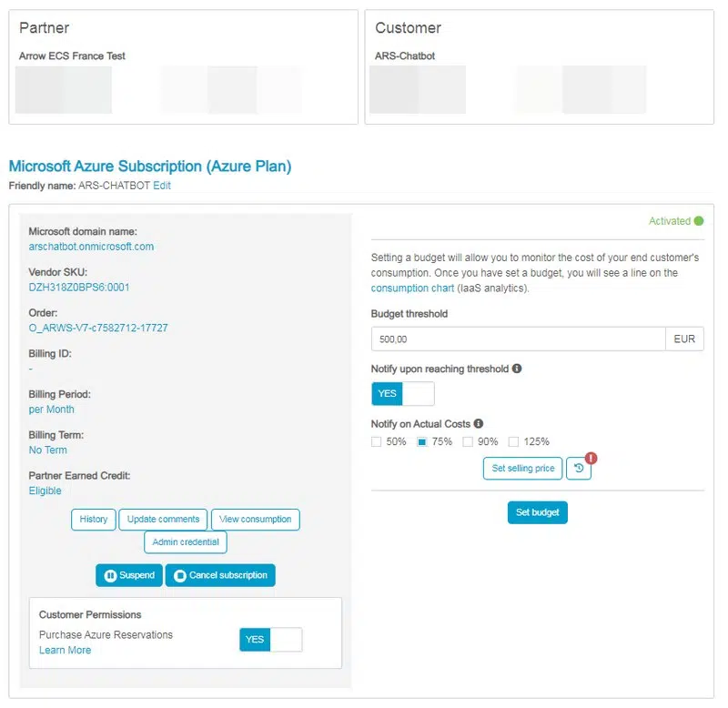This screenshot has height=708, width=728.
Task: View consumption for this subscription
Action: point(254,519)
